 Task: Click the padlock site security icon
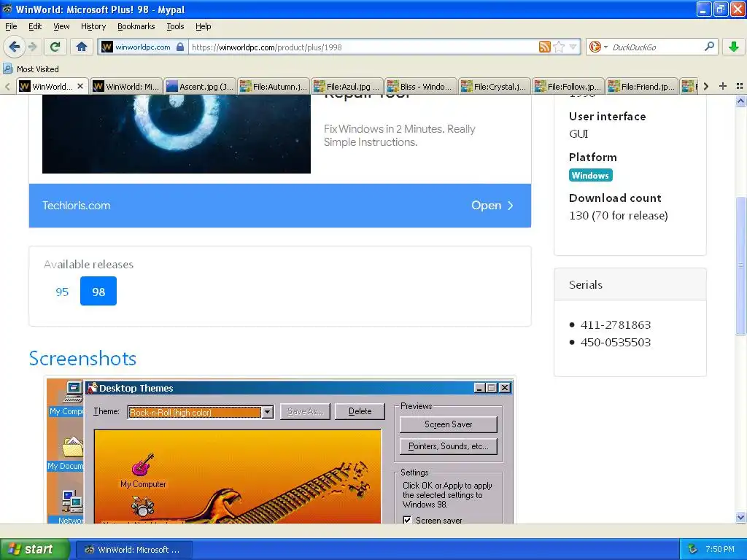pyautogui.click(x=180, y=47)
